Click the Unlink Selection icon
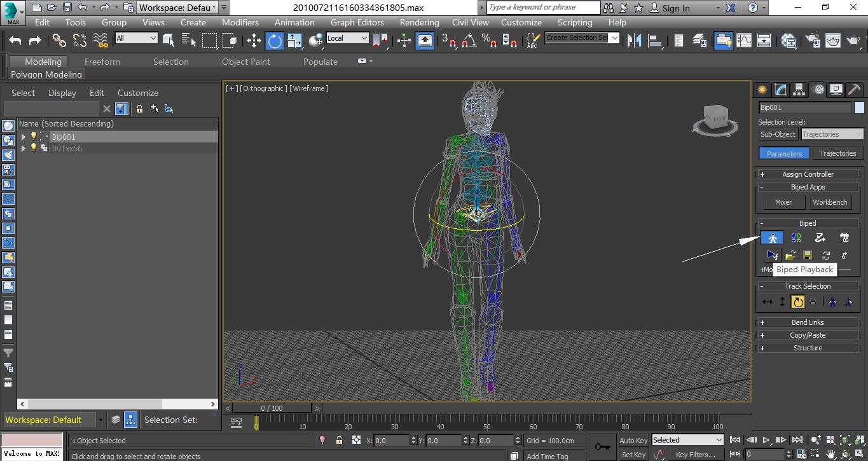The width and height of the screenshot is (868, 461). [x=79, y=41]
